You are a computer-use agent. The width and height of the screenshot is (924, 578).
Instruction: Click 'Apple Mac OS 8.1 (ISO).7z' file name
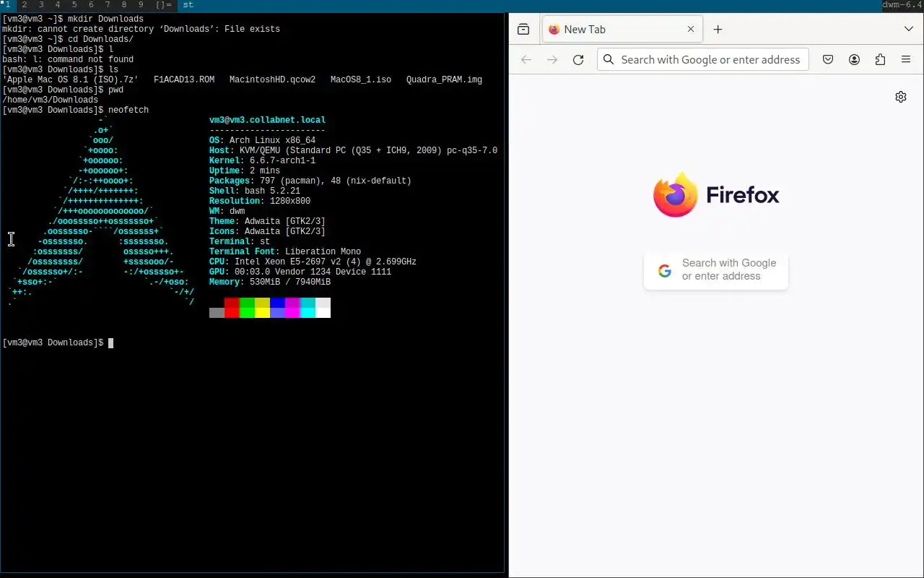tap(70, 80)
